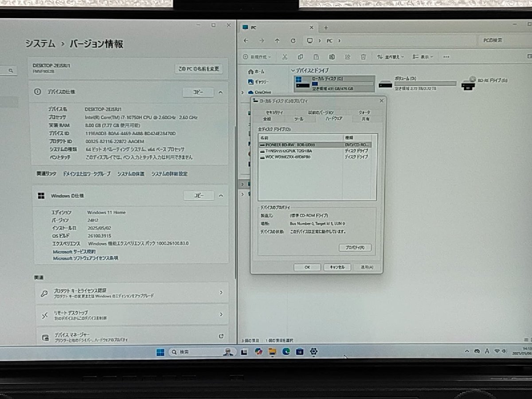Select PIONEER BD-RW BDR-UD03 in drive list
532x399 pixels.
pyautogui.click(x=315, y=145)
